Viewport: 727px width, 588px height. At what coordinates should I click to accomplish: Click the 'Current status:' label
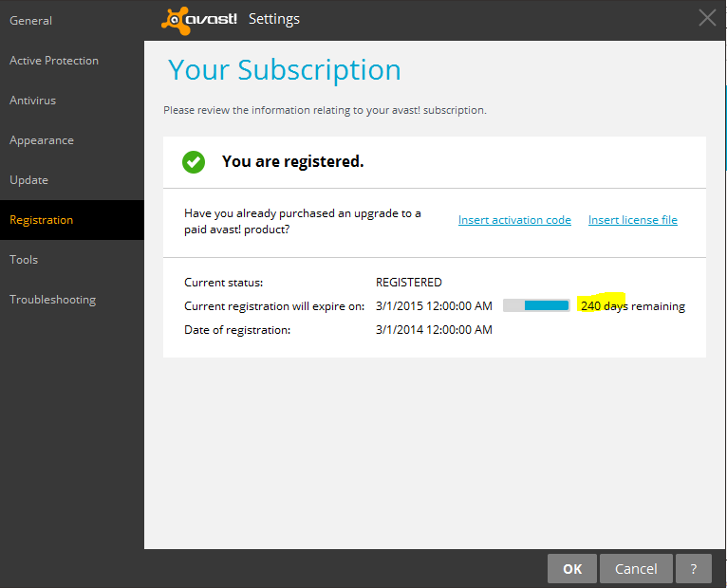pyautogui.click(x=223, y=283)
